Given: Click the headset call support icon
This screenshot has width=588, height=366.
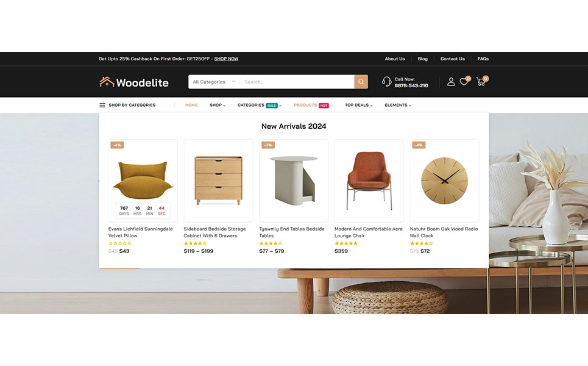Looking at the screenshot, I should [386, 82].
